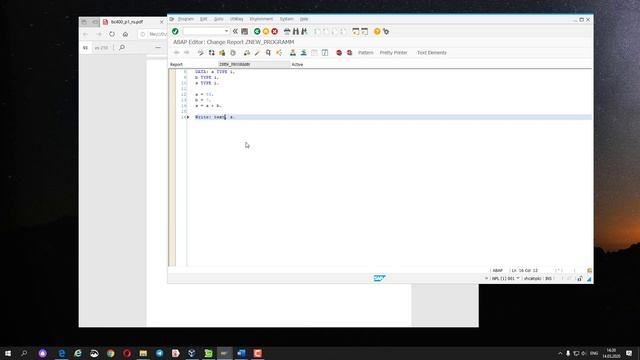Click the Windows taskbar search icon
Viewport: 640px width, 360px height.
24,353
